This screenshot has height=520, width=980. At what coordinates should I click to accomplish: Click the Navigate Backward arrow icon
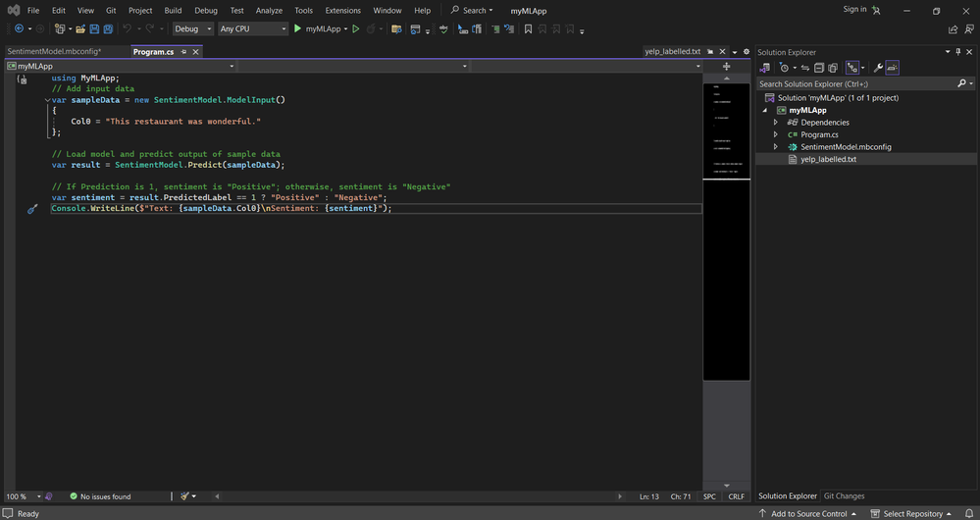click(x=19, y=28)
